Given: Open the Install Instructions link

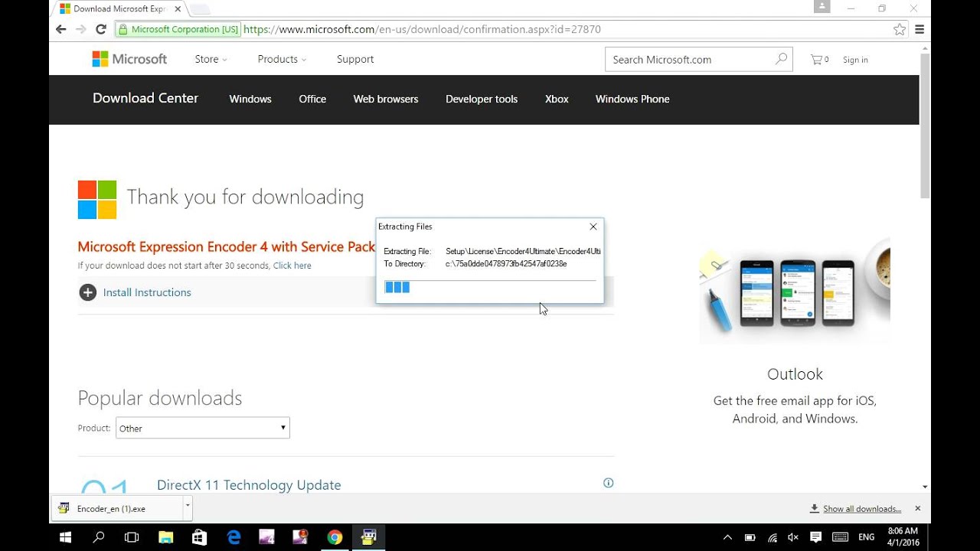Looking at the screenshot, I should click(x=147, y=292).
